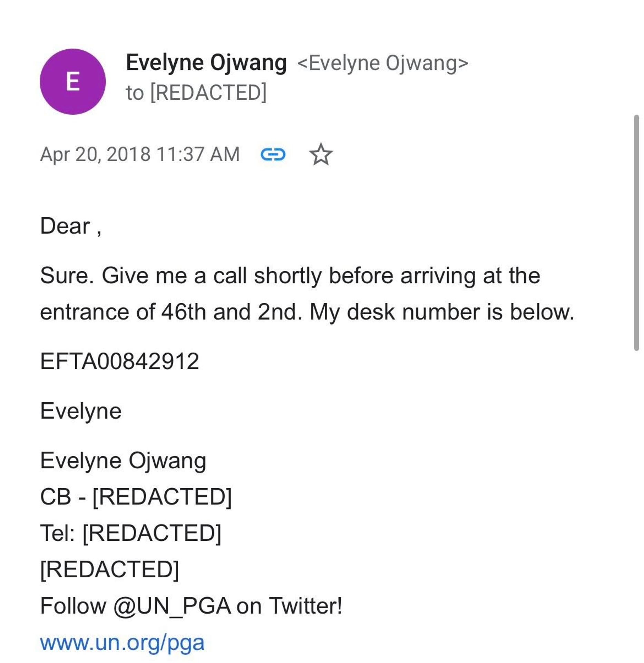The image size is (644, 663).
Task: Open the www.un.org/pga link
Action: tap(123, 642)
